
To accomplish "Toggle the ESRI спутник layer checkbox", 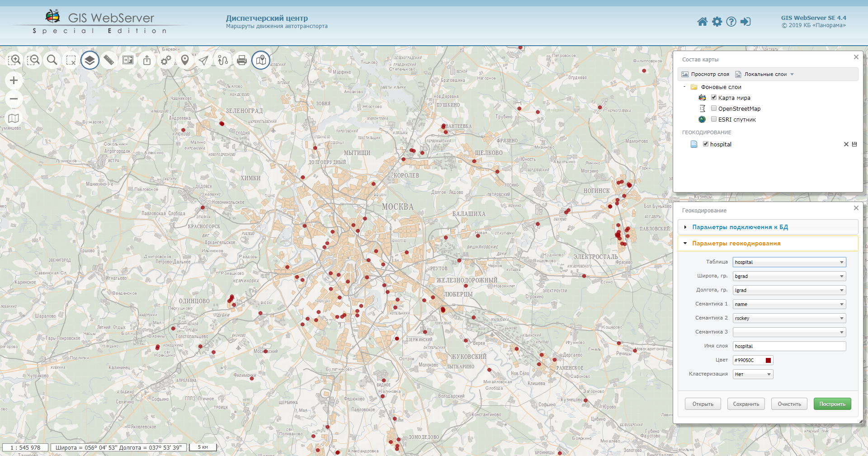I will tap(714, 119).
